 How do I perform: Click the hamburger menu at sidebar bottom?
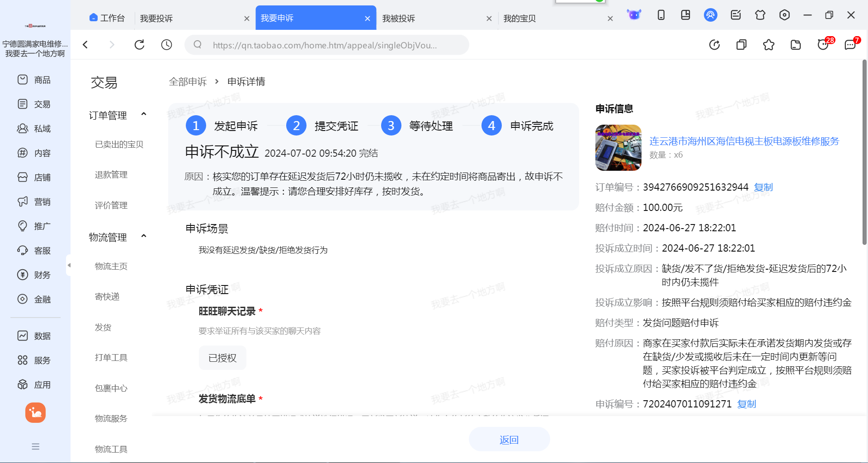(x=35, y=447)
